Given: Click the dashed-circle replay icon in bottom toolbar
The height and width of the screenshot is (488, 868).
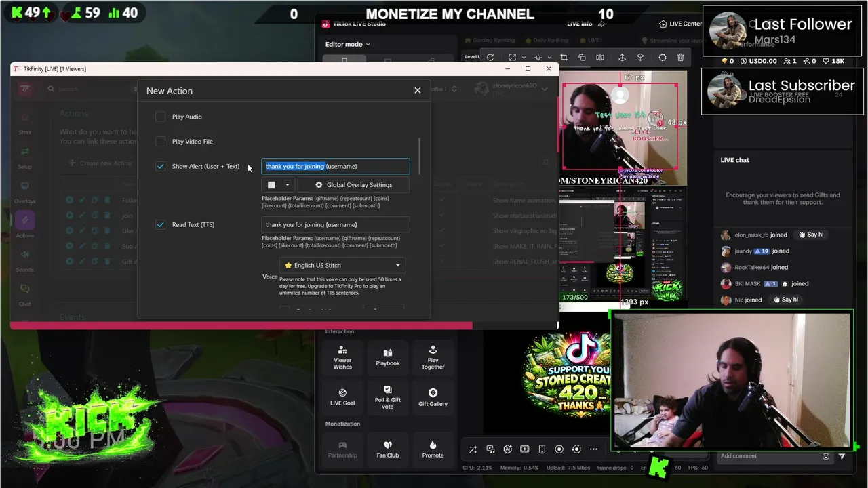Looking at the screenshot, I should (x=576, y=449).
